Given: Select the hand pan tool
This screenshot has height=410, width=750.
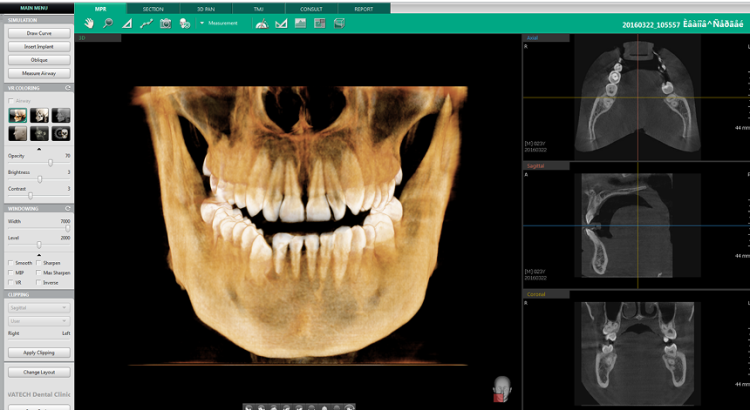Looking at the screenshot, I should (89, 23).
